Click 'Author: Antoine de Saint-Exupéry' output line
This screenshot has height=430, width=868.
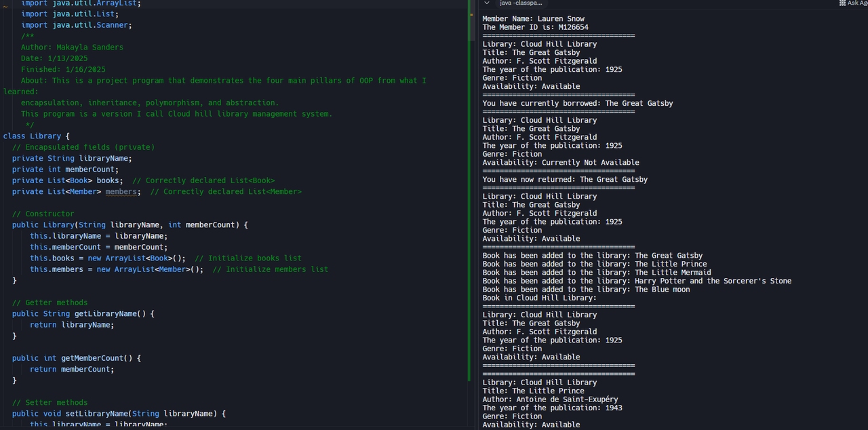(550, 399)
